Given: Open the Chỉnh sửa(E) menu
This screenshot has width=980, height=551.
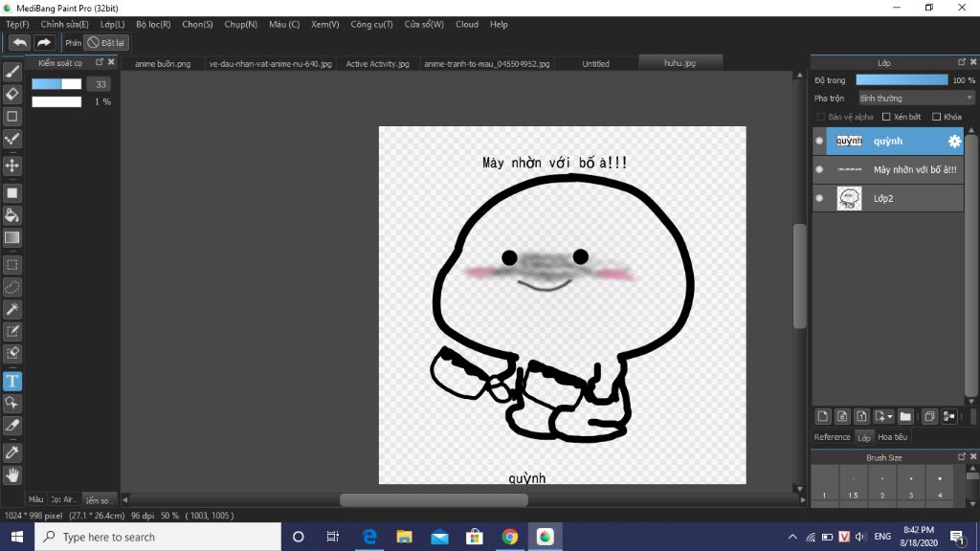Looking at the screenshot, I should 64,24.
